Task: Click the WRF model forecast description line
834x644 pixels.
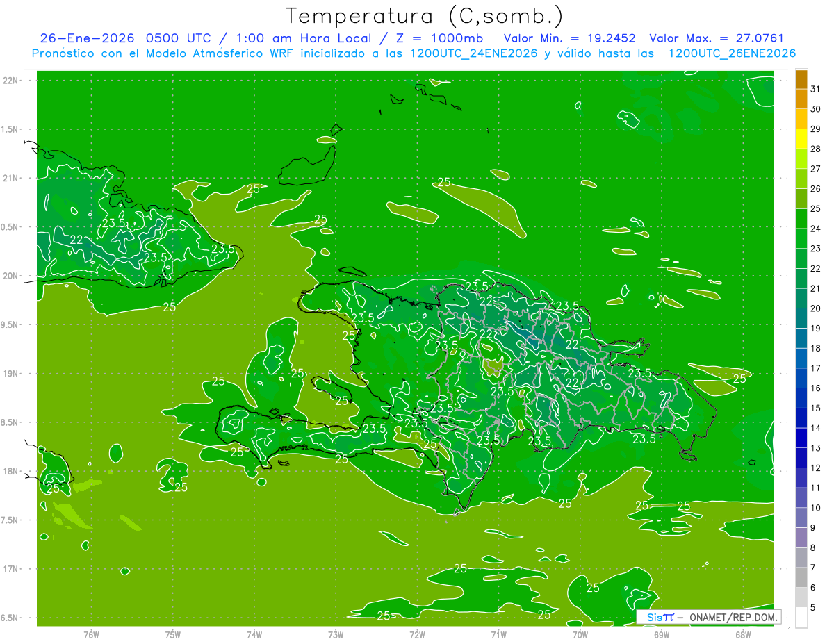Action: (x=414, y=53)
